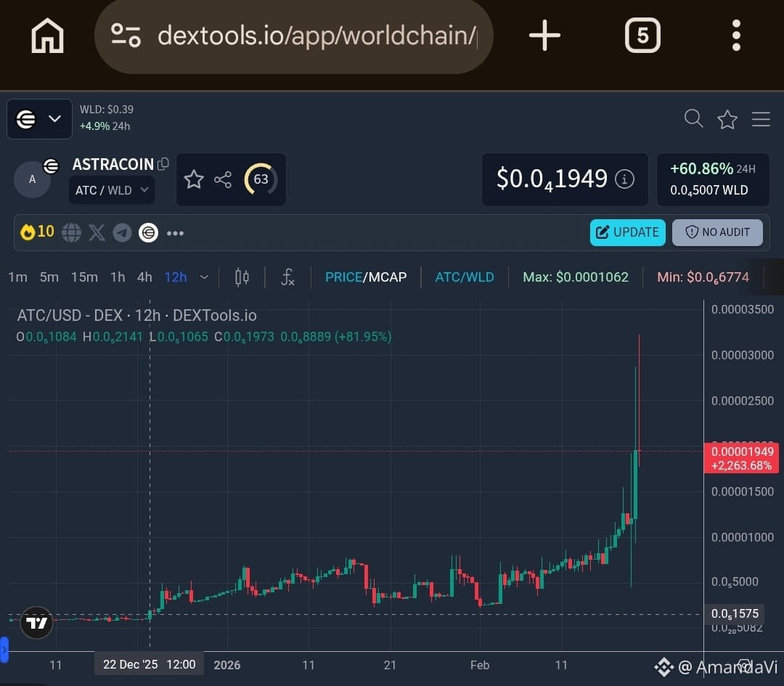Open the hot rank flame 10 badge
This screenshot has width=784, height=686.
click(37, 232)
